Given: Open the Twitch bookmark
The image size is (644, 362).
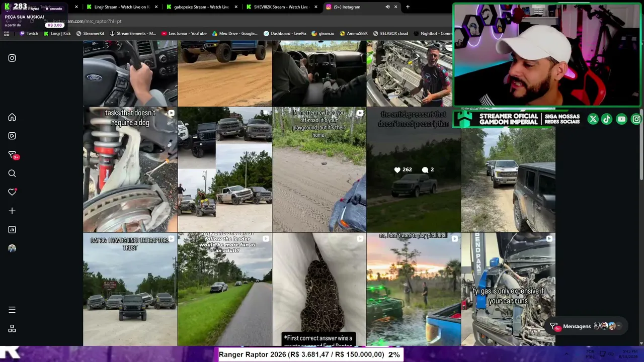Looking at the screenshot, I should [x=29, y=34].
